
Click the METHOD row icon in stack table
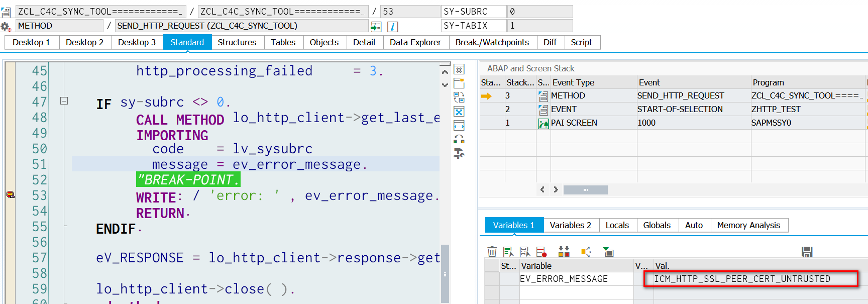[543, 96]
